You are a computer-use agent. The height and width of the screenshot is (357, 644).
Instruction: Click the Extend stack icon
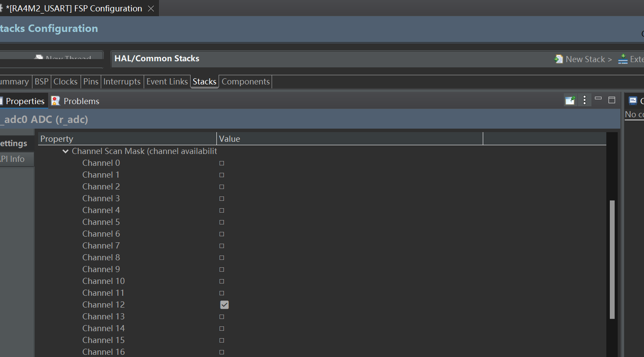coord(623,59)
